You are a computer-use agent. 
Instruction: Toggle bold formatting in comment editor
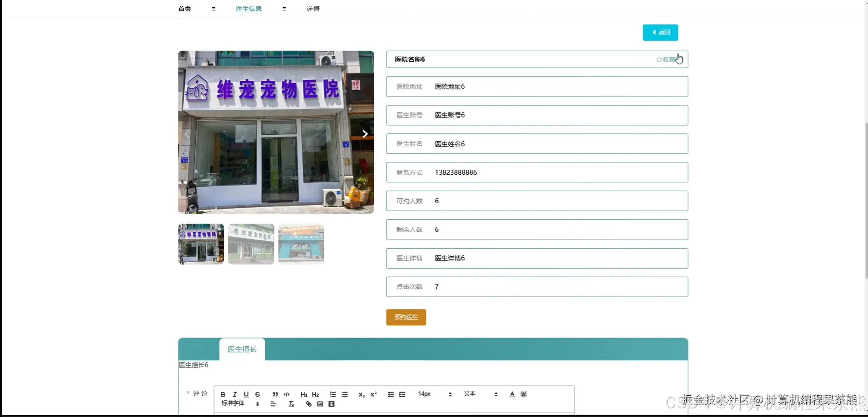pyautogui.click(x=223, y=394)
